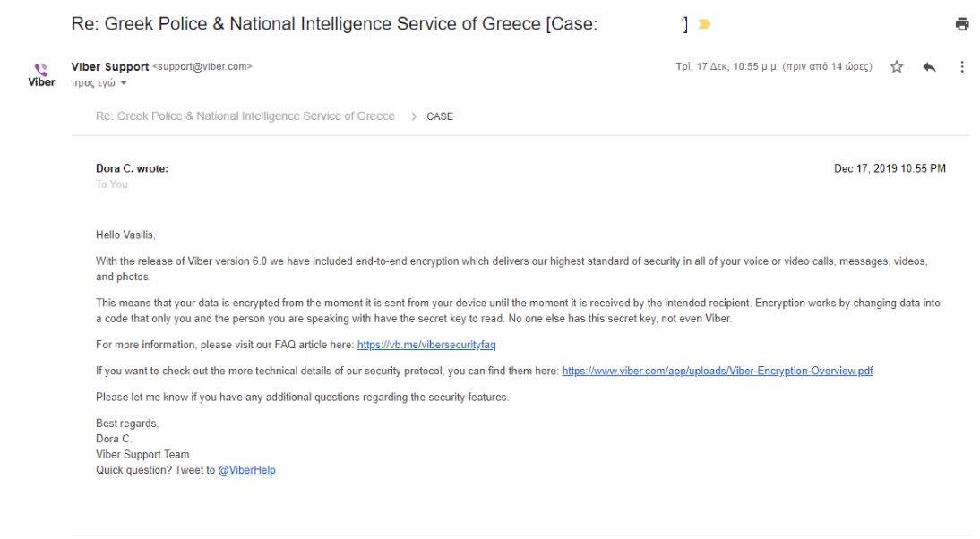The height and width of the screenshot is (539, 980).
Task: Expand recipient details arrow next to 'προς εγώ'
Action: point(124,83)
